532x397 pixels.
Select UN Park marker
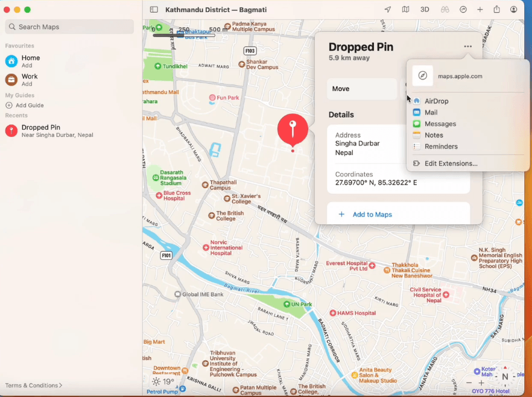[287, 304]
